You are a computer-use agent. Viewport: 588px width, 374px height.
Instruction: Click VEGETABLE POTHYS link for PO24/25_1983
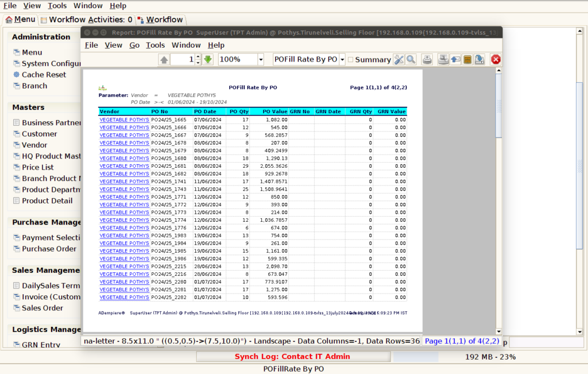pyautogui.click(x=124, y=236)
